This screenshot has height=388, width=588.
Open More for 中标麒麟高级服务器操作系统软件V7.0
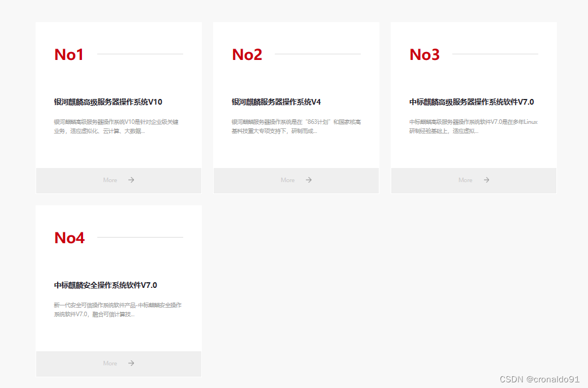(474, 180)
